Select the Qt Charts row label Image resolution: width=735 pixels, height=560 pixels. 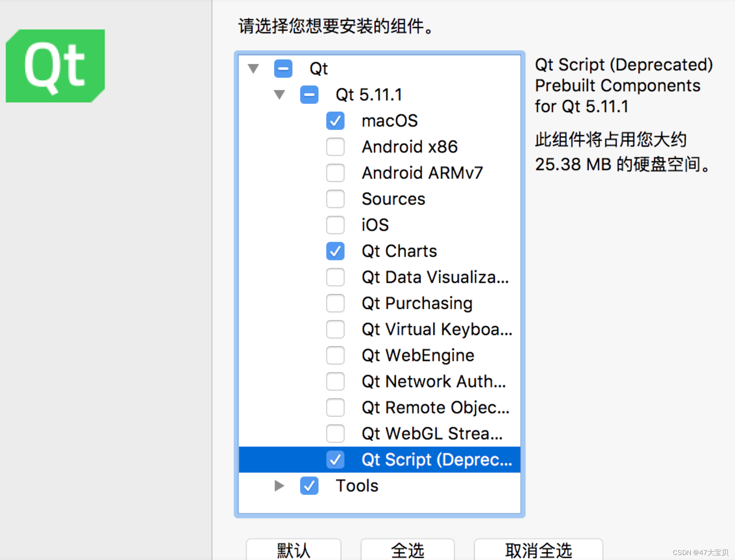click(399, 251)
